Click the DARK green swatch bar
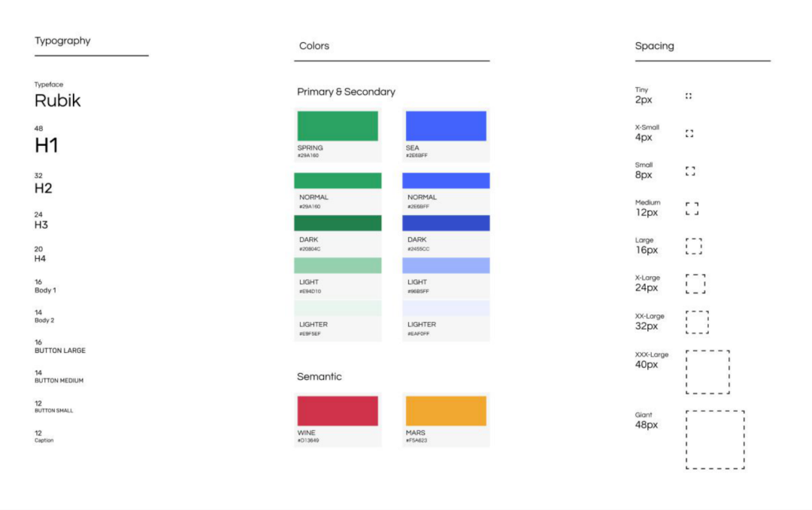This screenshot has height=510, width=812. point(338,223)
